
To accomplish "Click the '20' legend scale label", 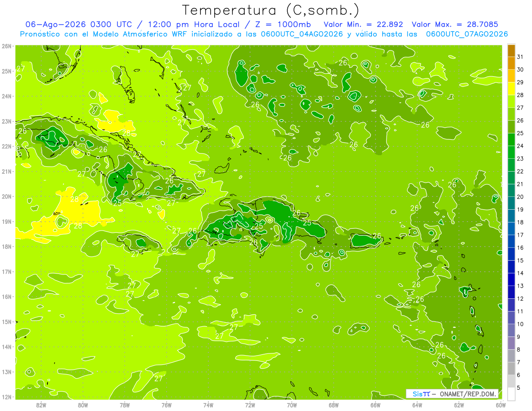I will (520, 197).
